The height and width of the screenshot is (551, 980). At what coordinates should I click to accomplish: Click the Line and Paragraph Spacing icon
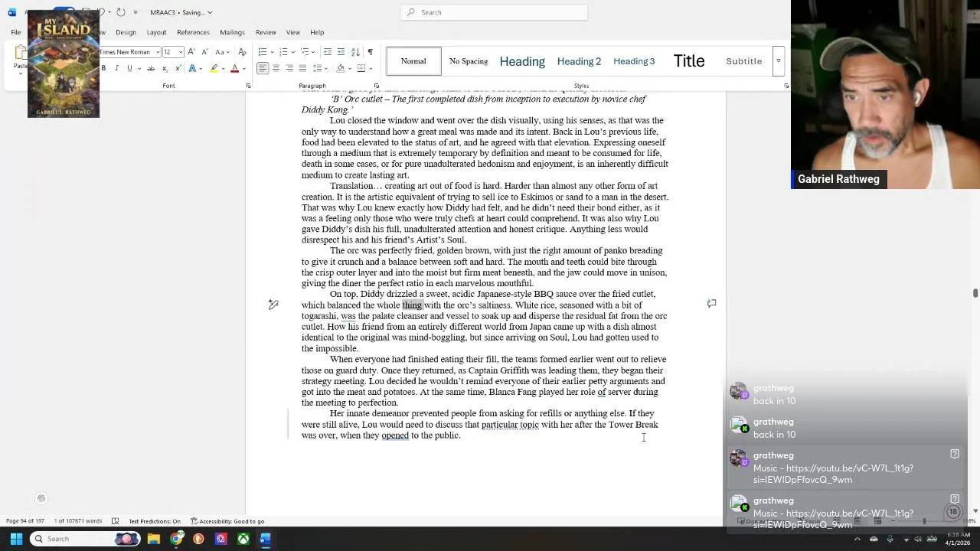point(318,68)
